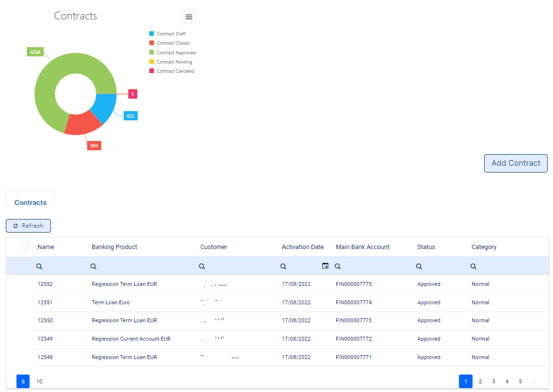Click the search icon under Category column
This screenshot has height=392, width=553.
point(474,267)
